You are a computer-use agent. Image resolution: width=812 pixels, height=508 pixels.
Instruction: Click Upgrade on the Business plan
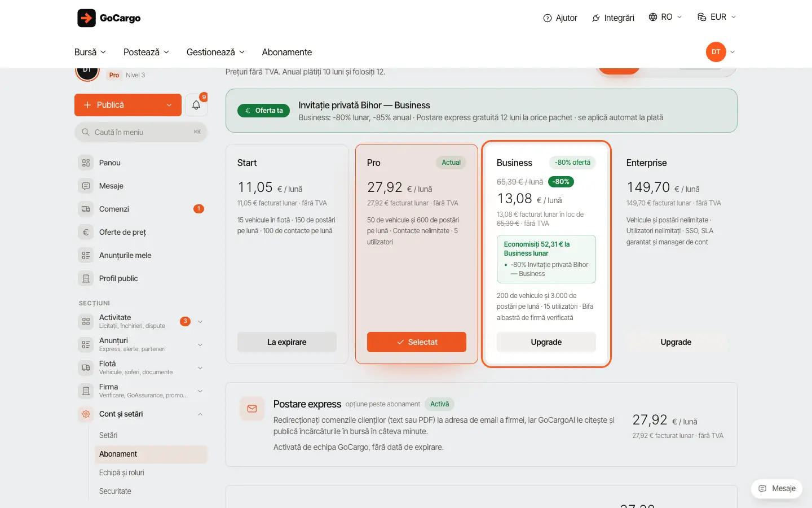[x=546, y=342]
